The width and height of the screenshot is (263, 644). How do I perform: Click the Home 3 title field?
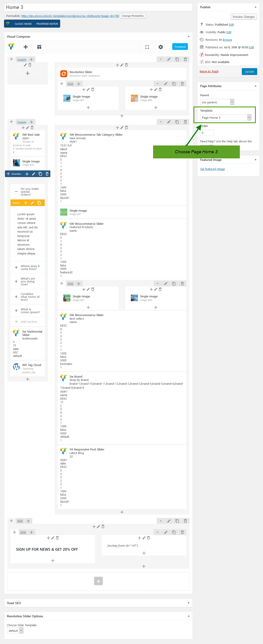click(98, 7)
